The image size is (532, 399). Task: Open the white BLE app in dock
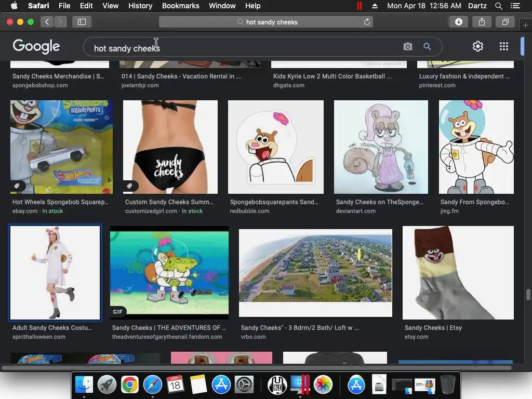click(x=277, y=385)
